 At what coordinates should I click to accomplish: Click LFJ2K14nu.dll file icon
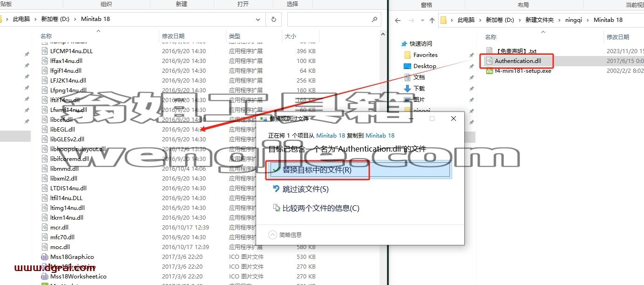click(x=45, y=80)
